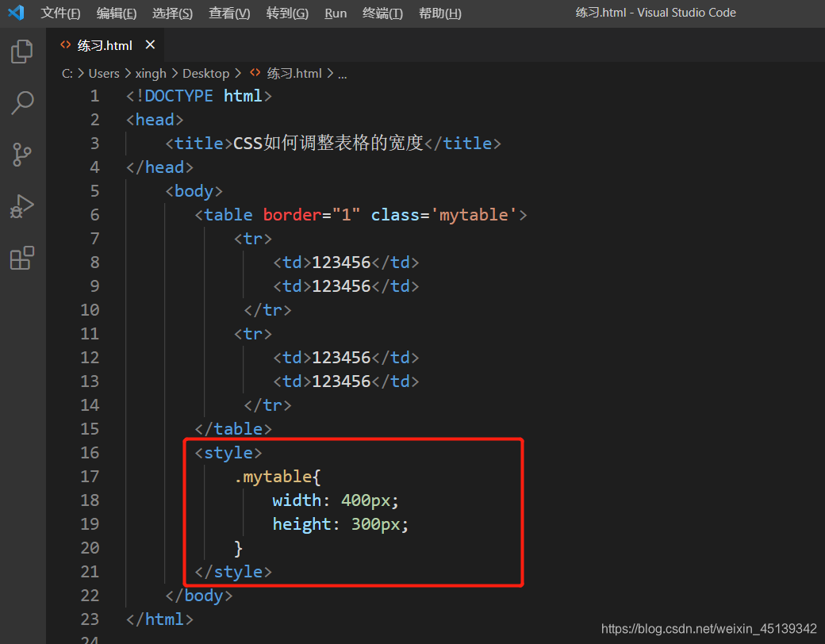The width and height of the screenshot is (825, 644).
Task: Click line number 1 in gutter
Action: [94, 96]
